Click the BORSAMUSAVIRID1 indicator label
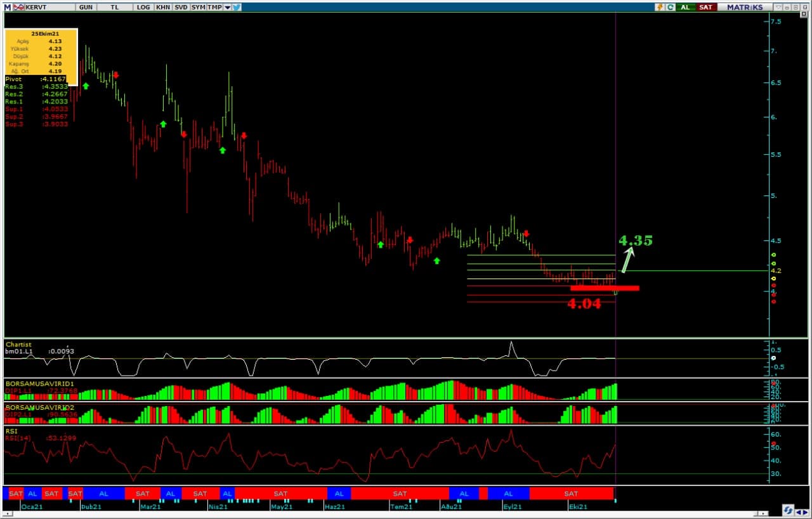812x519 pixels. coord(40,384)
